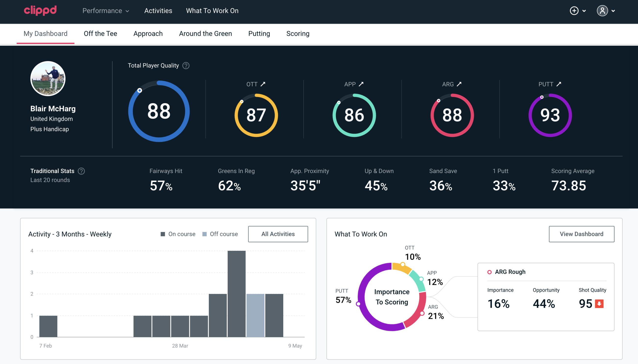
Task: Click the Around the Green tab
Action: (205, 33)
